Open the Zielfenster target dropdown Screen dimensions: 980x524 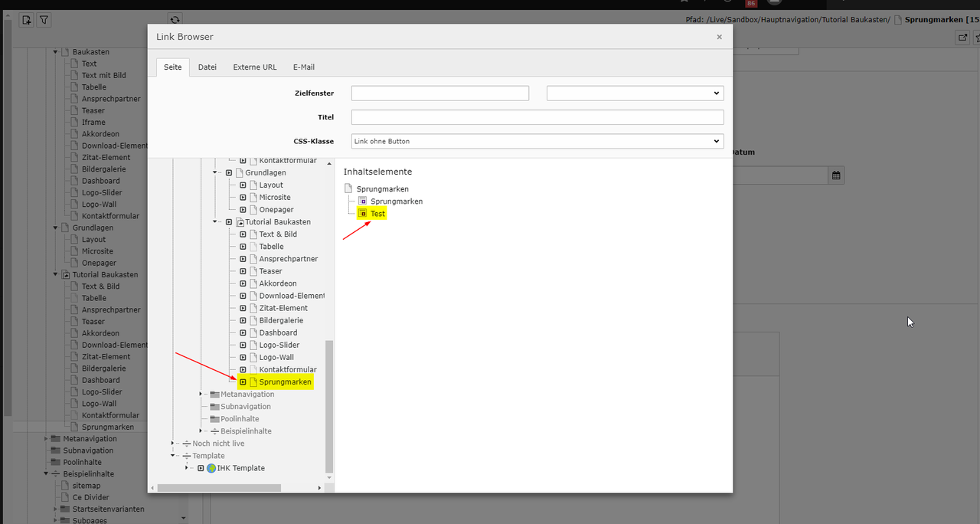(x=635, y=93)
